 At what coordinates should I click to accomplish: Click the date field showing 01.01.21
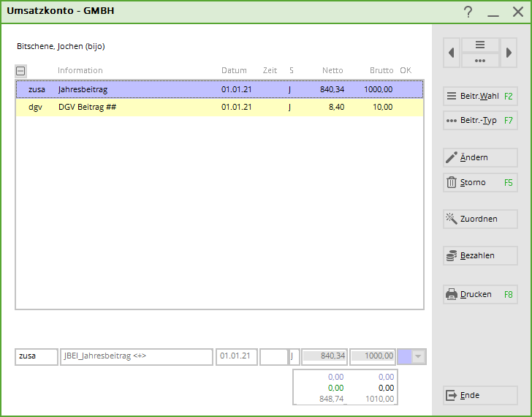tap(236, 356)
